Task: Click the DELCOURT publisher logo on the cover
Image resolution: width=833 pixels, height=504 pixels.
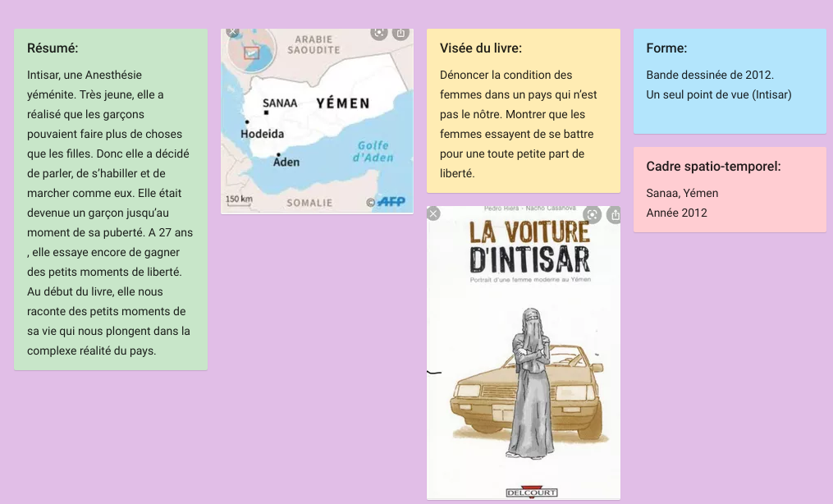Action: 531,492
